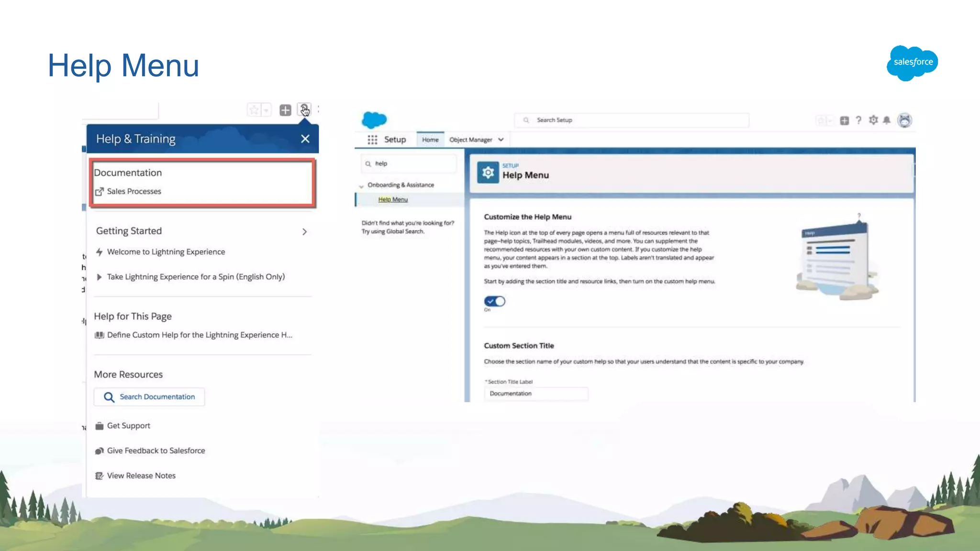The width and height of the screenshot is (980, 551).
Task: Toggle the custom help menu switch off
Action: pyautogui.click(x=494, y=301)
